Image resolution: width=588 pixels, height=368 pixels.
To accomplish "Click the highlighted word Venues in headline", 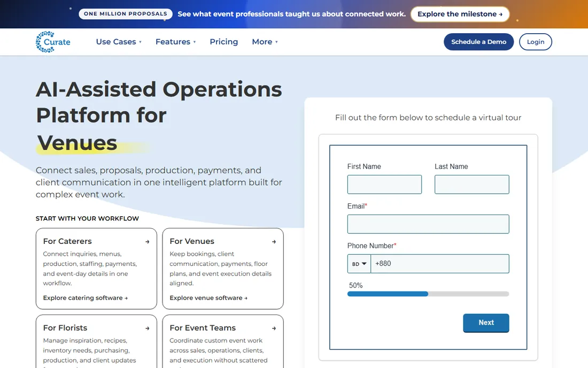I will point(78,143).
